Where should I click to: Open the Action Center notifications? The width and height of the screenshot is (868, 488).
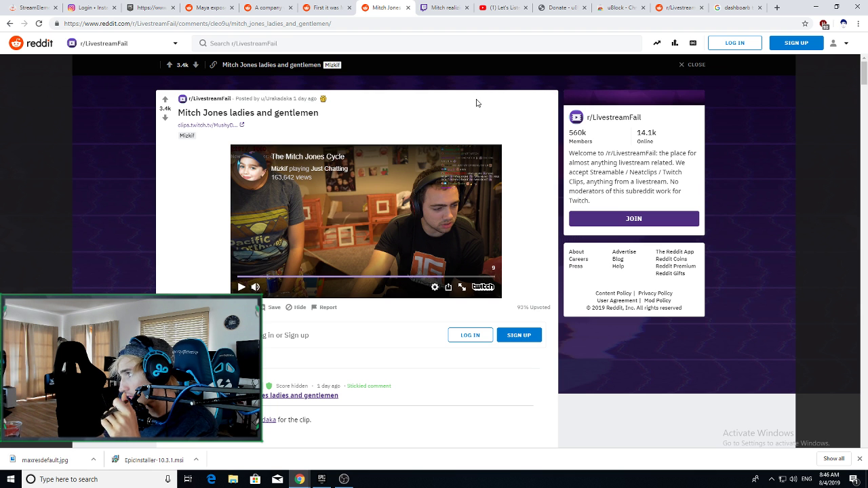854,479
